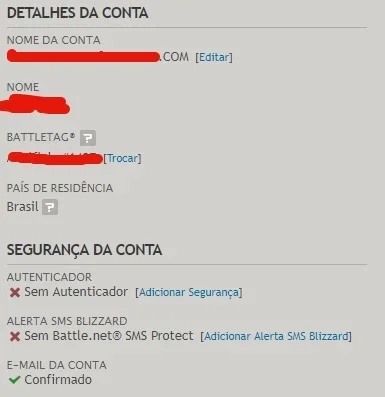Click the redacted name under NOME
385x397 pixels.
coord(35,105)
